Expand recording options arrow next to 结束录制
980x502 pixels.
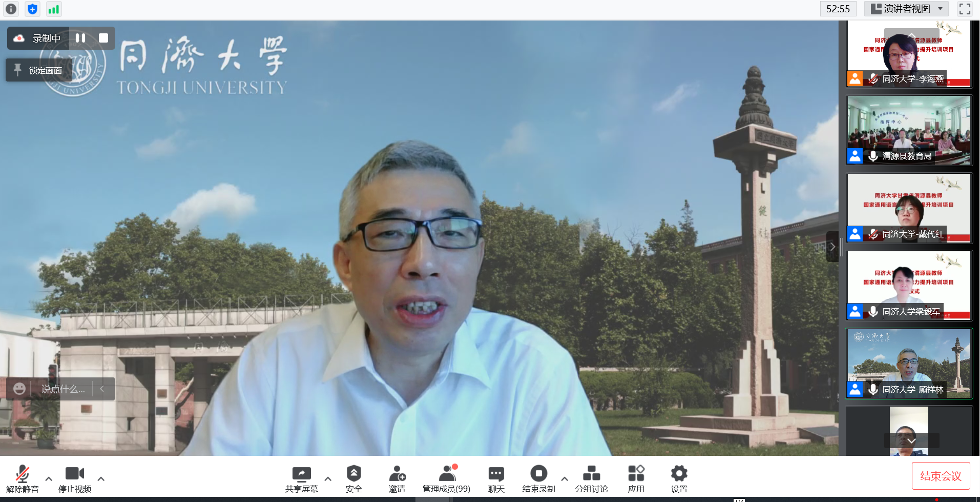point(565,479)
